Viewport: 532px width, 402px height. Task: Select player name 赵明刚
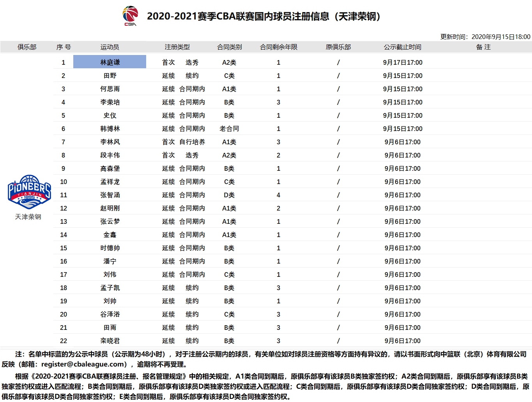coord(110,208)
